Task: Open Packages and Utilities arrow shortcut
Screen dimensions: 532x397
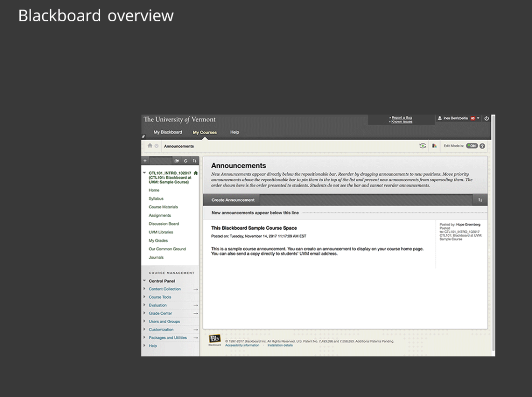Action: click(x=195, y=338)
